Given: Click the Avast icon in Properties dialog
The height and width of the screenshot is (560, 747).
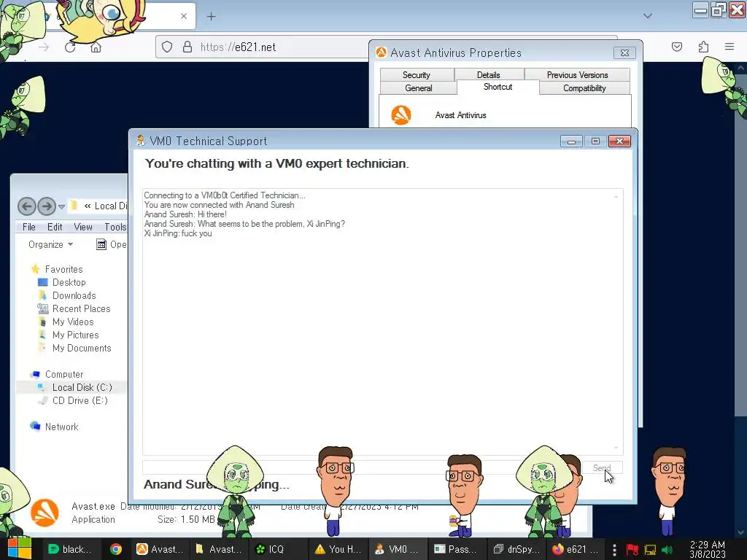Looking at the screenshot, I should pyautogui.click(x=401, y=115).
